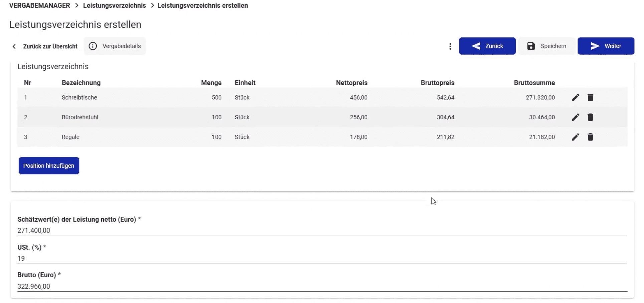Edit the Schreibtische row with pencil icon
The height and width of the screenshot is (303, 644).
pos(575,97)
